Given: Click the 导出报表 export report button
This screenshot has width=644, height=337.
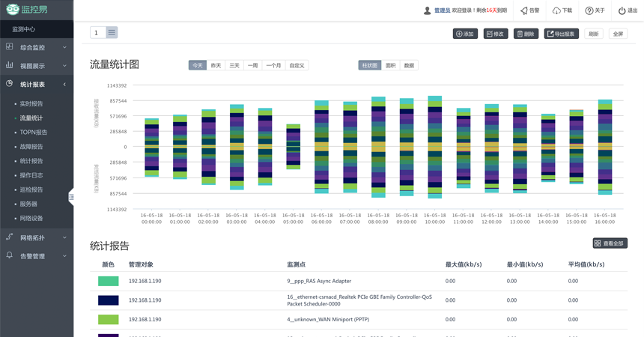Looking at the screenshot, I should 561,34.
